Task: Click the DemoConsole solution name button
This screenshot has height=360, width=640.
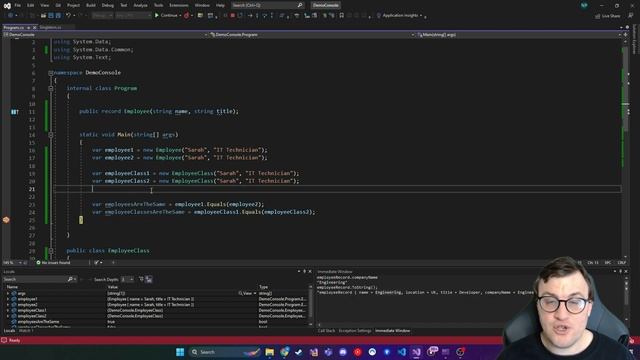Action: tap(325, 5)
